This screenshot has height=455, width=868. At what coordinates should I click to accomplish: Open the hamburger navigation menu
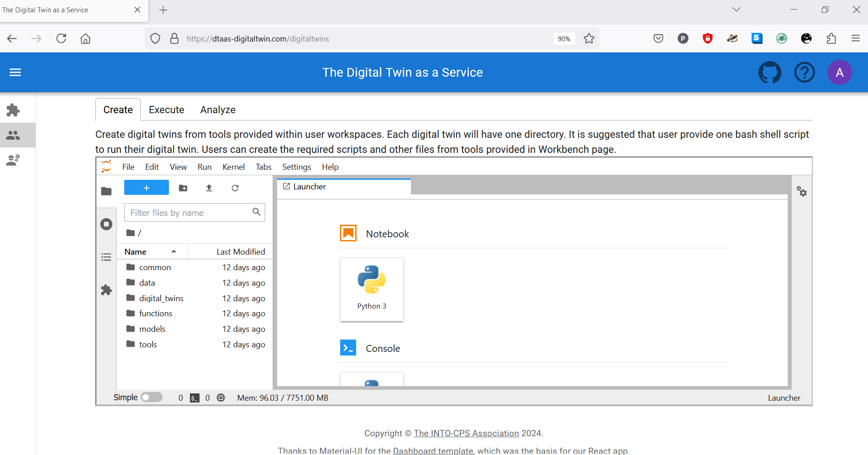coord(15,73)
